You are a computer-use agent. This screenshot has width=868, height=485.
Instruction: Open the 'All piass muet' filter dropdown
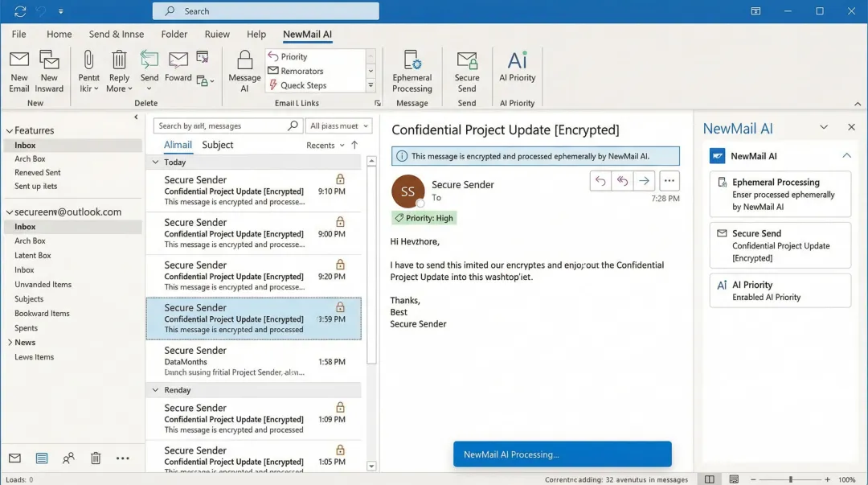(x=337, y=125)
